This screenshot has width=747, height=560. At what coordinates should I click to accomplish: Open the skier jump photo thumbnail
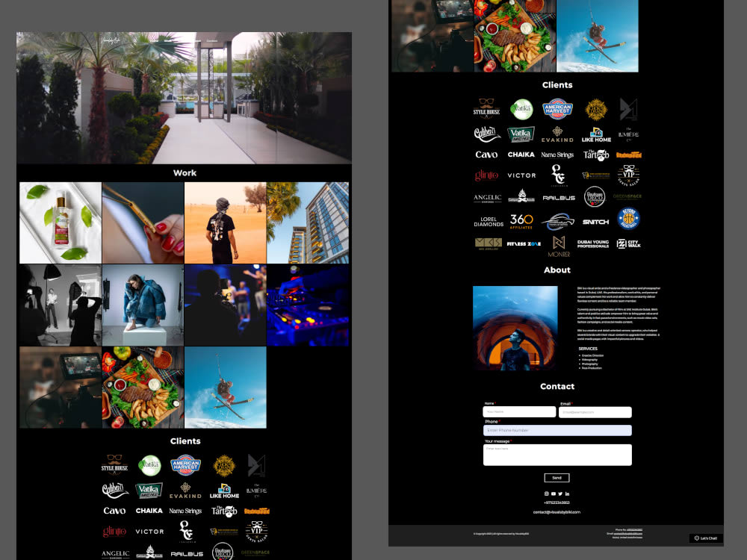click(x=226, y=387)
